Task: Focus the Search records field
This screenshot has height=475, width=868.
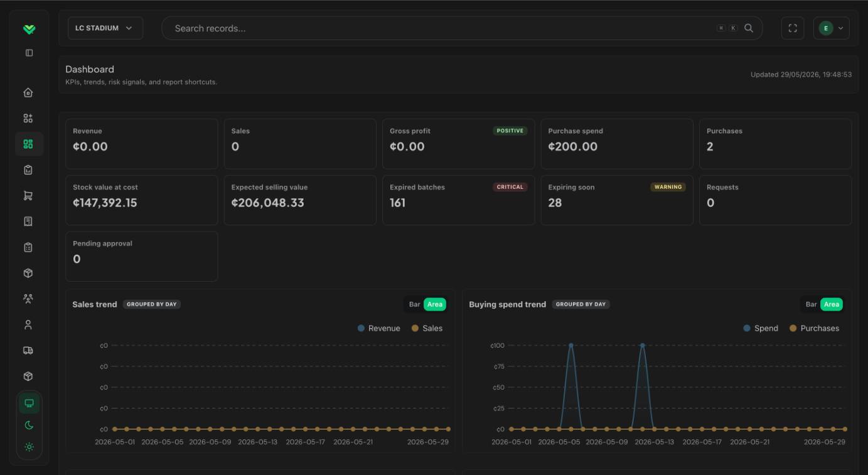Action: point(462,28)
